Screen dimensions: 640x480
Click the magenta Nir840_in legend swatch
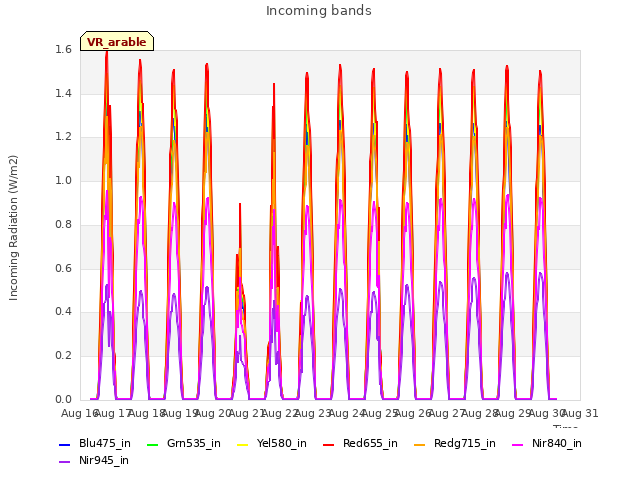point(518,444)
